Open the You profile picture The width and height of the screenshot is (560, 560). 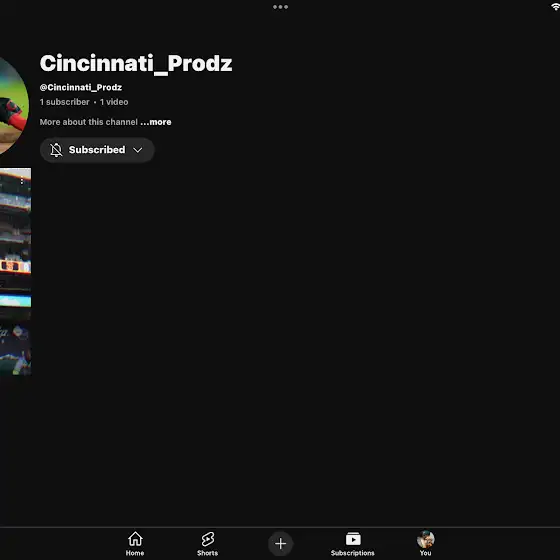pos(425,539)
